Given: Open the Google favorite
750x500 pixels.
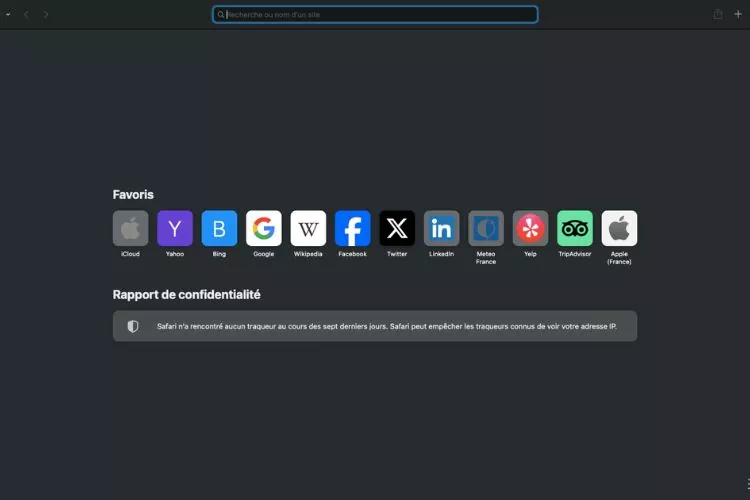Looking at the screenshot, I should 264,228.
